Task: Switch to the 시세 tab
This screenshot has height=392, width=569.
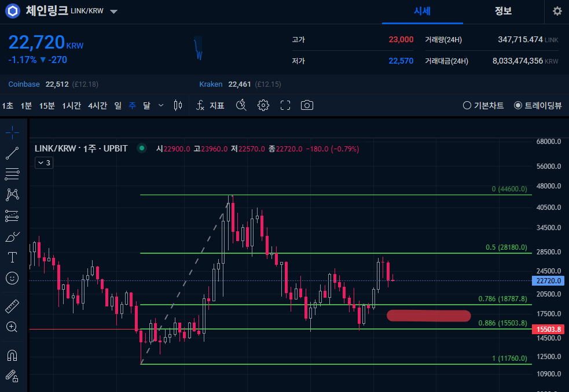Action: 423,11
